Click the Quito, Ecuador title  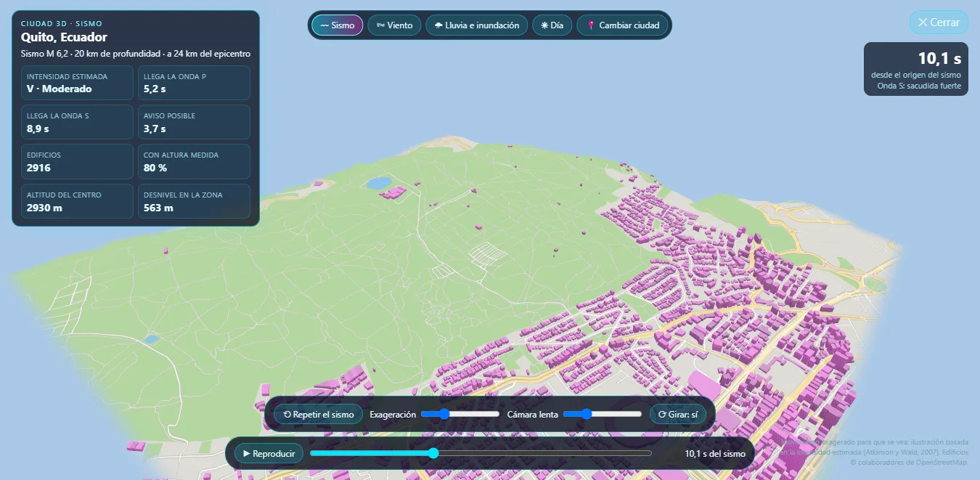point(64,37)
